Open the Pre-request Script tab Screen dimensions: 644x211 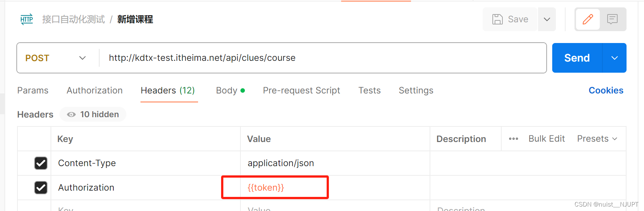click(301, 90)
